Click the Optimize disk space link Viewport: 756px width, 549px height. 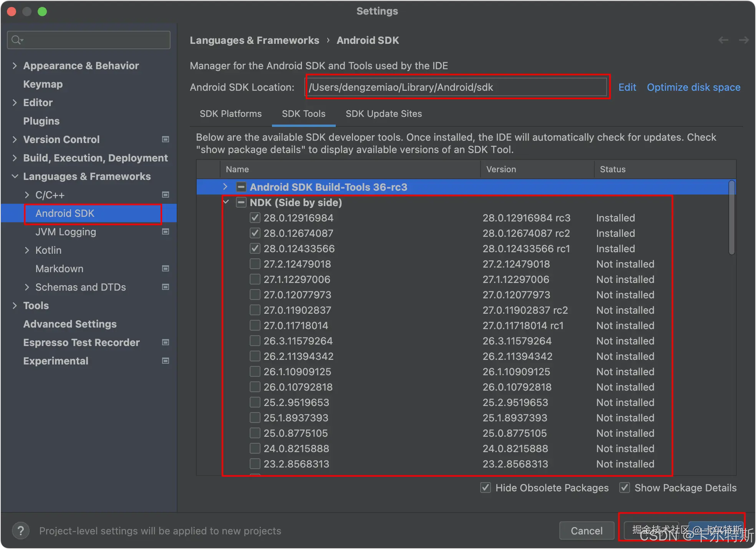(x=693, y=87)
